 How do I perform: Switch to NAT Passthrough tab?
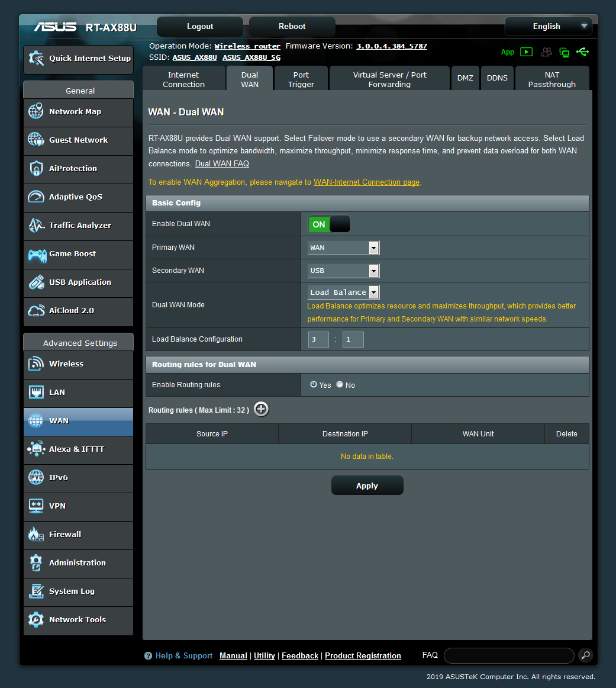click(552, 79)
